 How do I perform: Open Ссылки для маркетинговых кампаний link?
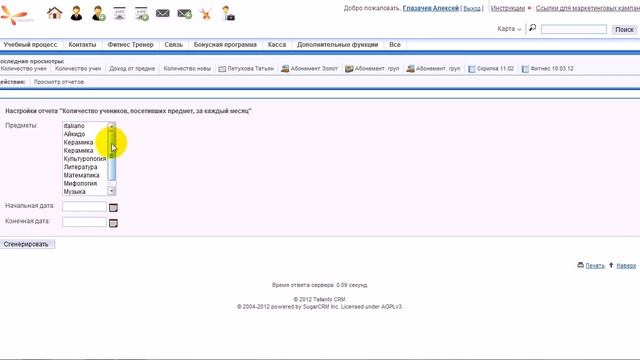[x=588, y=8]
